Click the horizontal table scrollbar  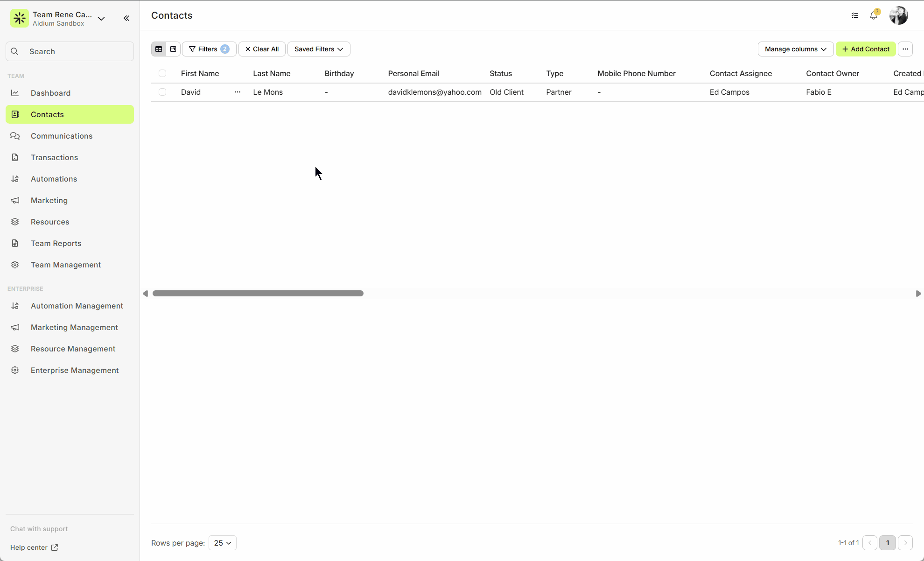[x=258, y=293]
